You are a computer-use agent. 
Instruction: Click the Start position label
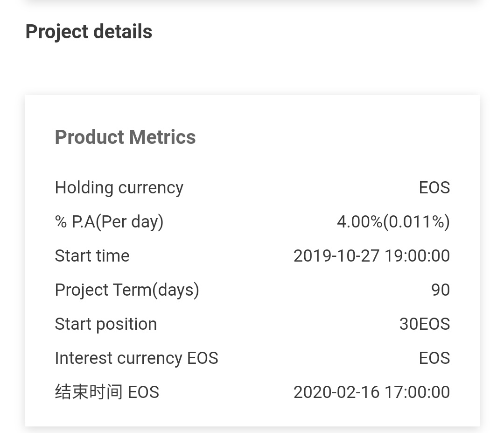tap(105, 324)
